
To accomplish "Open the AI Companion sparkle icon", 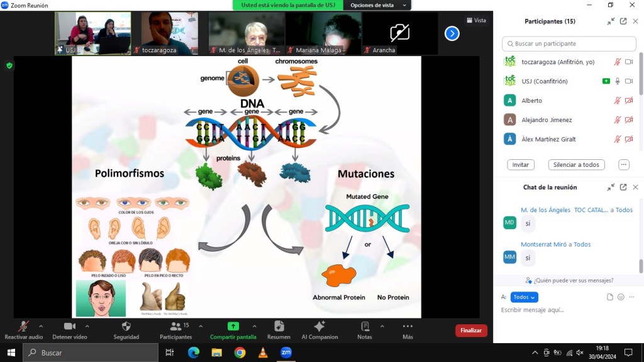I will (319, 327).
